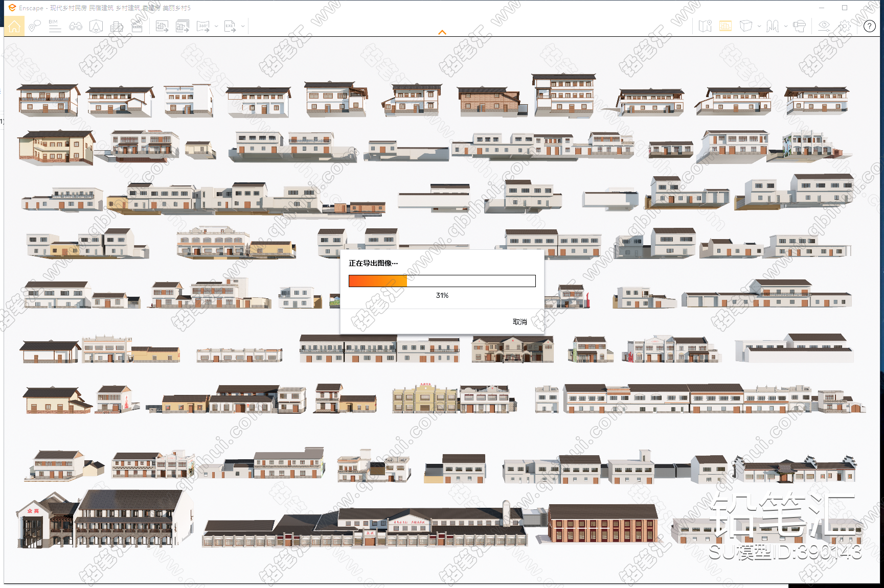Toggle BIM information mode
The width and height of the screenshot is (884, 588).
[54, 26]
